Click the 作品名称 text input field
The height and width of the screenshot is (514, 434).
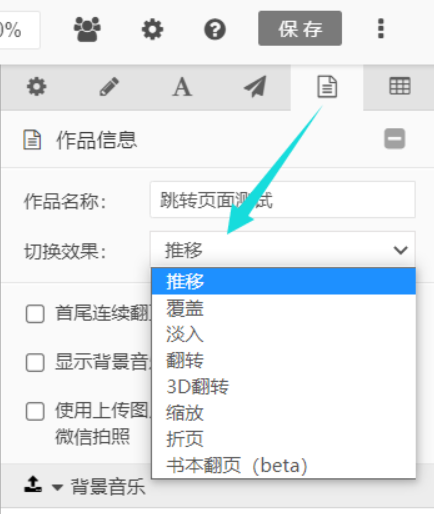click(x=283, y=200)
